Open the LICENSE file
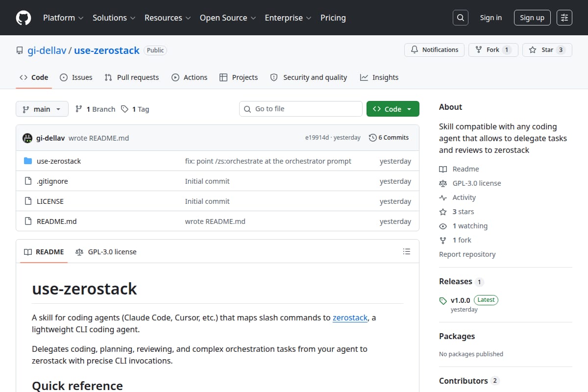Screen dimensions: 588x392 point(50,201)
